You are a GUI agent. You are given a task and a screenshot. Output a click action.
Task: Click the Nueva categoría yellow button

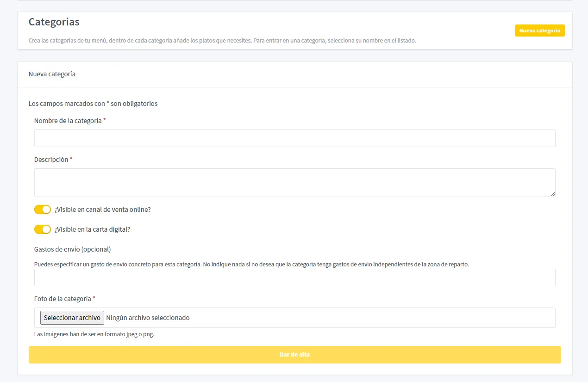(x=540, y=31)
